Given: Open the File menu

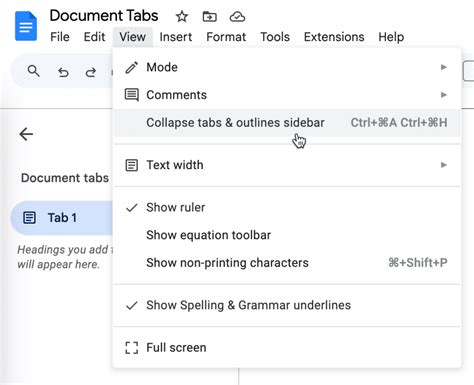Looking at the screenshot, I should point(60,37).
